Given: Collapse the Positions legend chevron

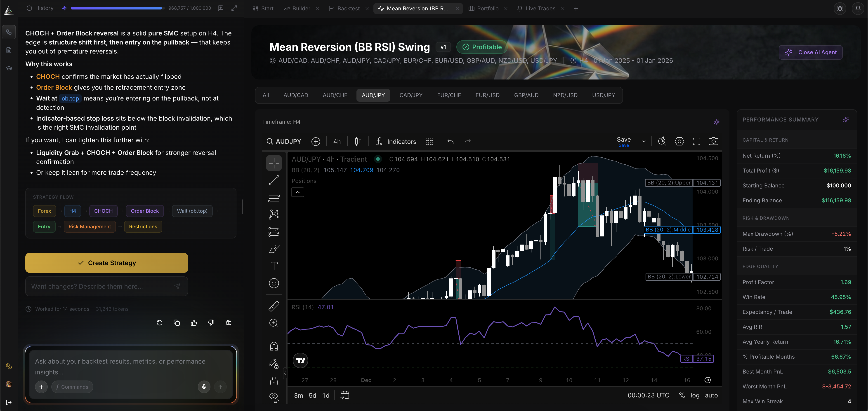Looking at the screenshot, I should pyautogui.click(x=297, y=192).
